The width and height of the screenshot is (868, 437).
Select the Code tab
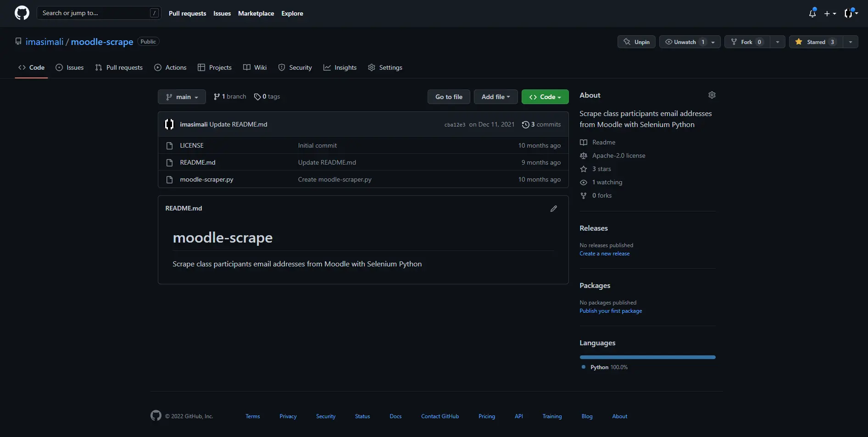coord(31,67)
